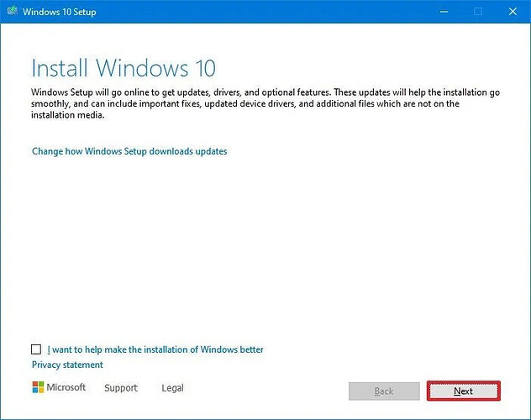The image size is (531, 420).
Task: Minimize the Windows 10 Setup window
Action: [x=444, y=12]
